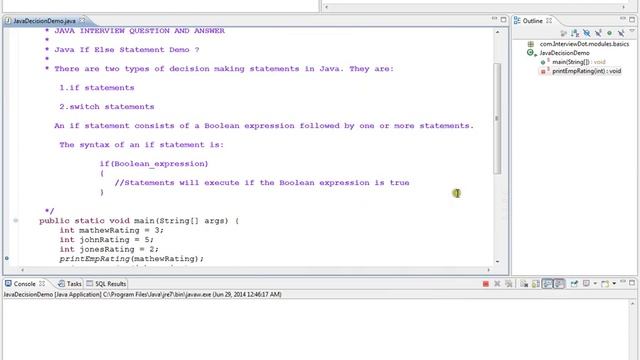Screen dimensions: 640x360
Task: Toggle alphabetical Sort in Outline toolbar
Action: tap(575, 33)
